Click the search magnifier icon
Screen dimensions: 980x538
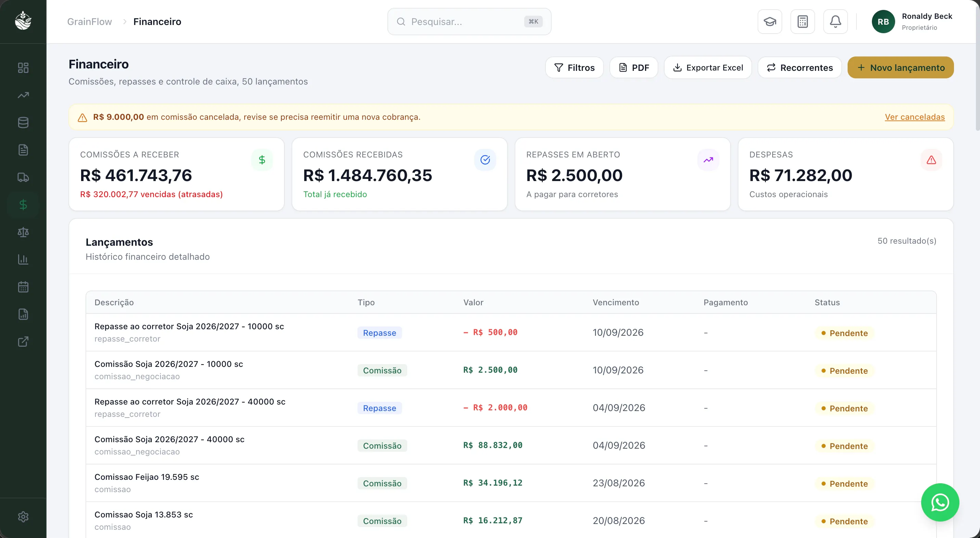click(x=401, y=22)
